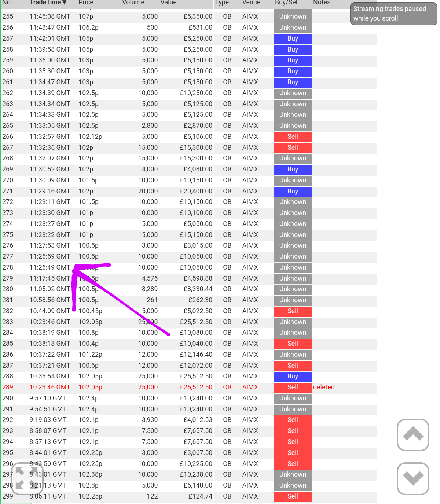Select the value £4,080.00
The height and width of the screenshot is (504, 440).
click(198, 169)
